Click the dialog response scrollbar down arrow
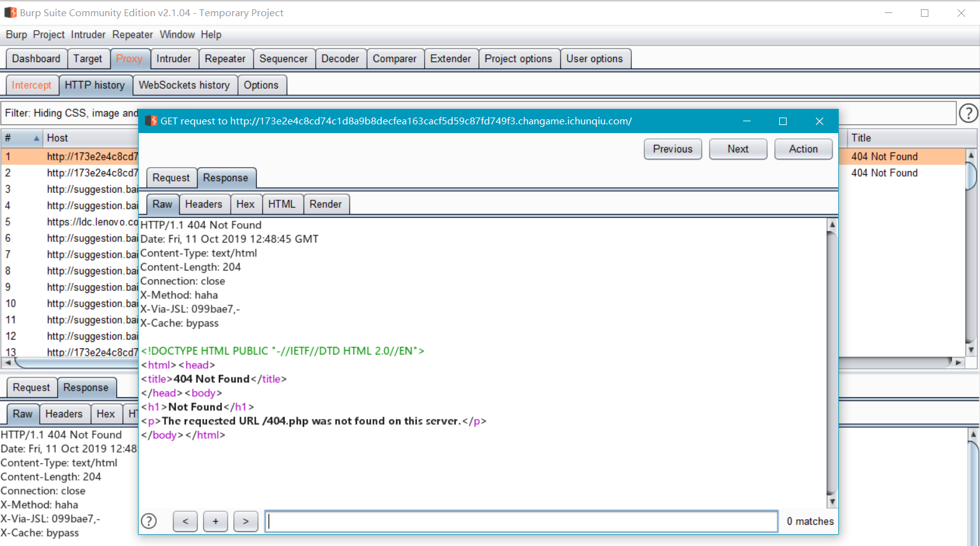The width and height of the screenshot is (980, 546). point(832,502)
